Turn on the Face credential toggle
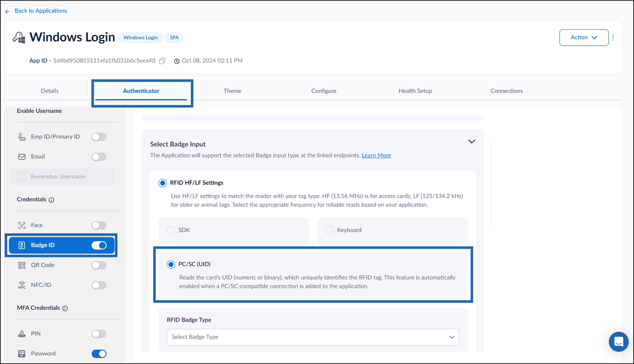The image size is (634, 364). pyautogui.click(x=99, y=225)
